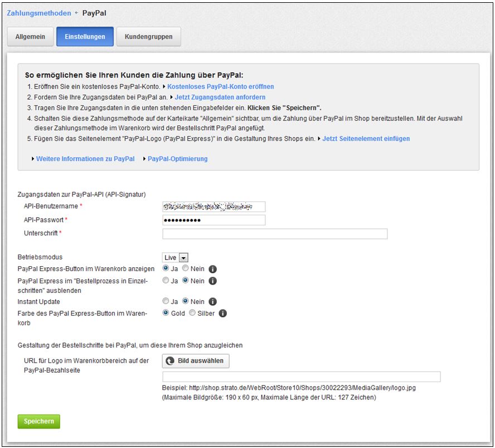Screen dimensions: 495x448
Task: Select Nein for PayPal Express-Button im Warenkorb
Action: tap(186, 269)
